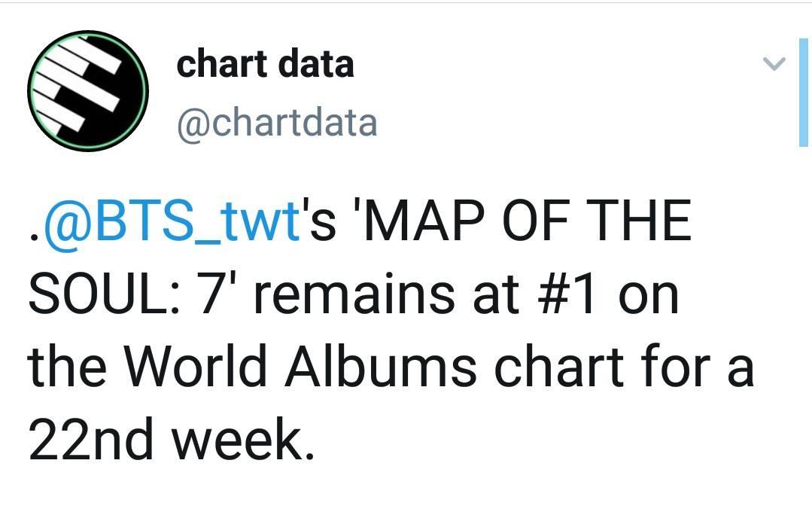The height and width of the screenshot is (506, 812).
Task: Click the 'chart for a' tweet text
Action: [624, 366]
